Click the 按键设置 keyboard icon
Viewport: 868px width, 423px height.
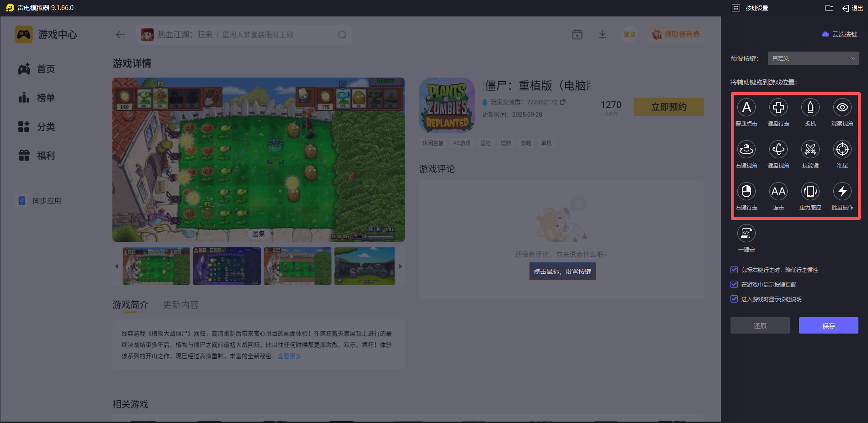736,8
